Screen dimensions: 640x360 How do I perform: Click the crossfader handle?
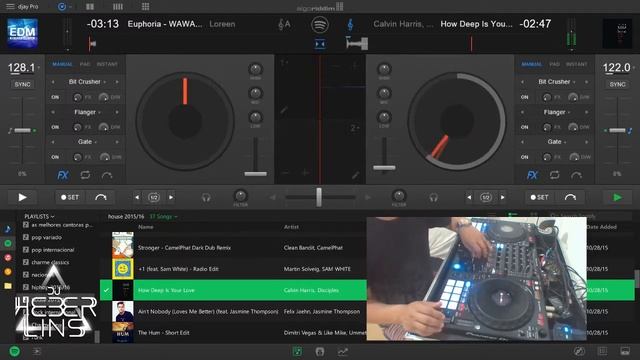(319, 197)
